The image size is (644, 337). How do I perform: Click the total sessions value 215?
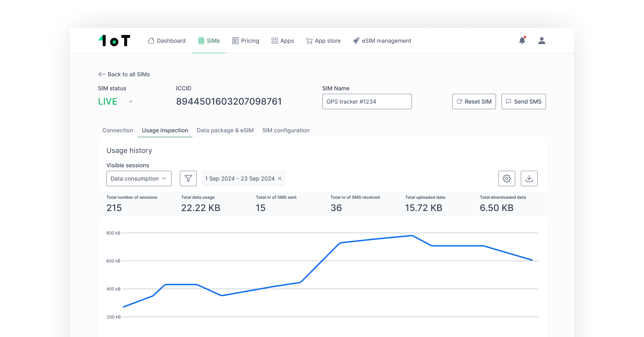pyautogui.click(x=114, y=208)
